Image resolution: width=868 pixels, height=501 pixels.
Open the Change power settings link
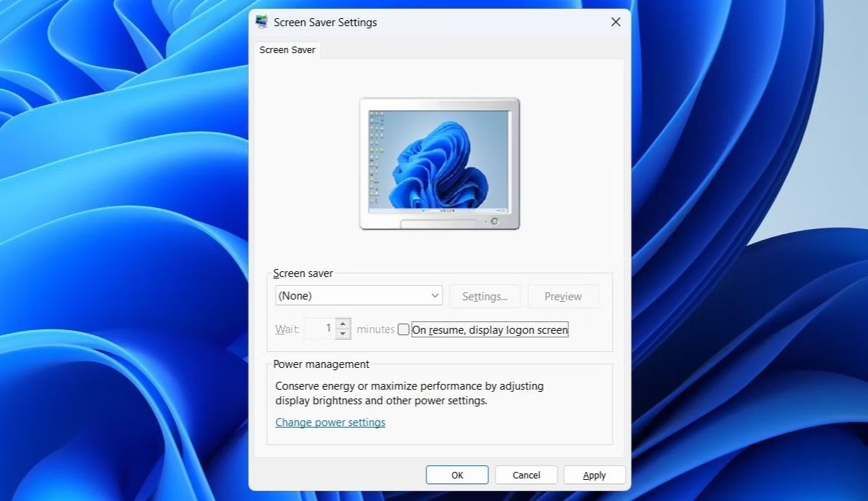(330, 422)
